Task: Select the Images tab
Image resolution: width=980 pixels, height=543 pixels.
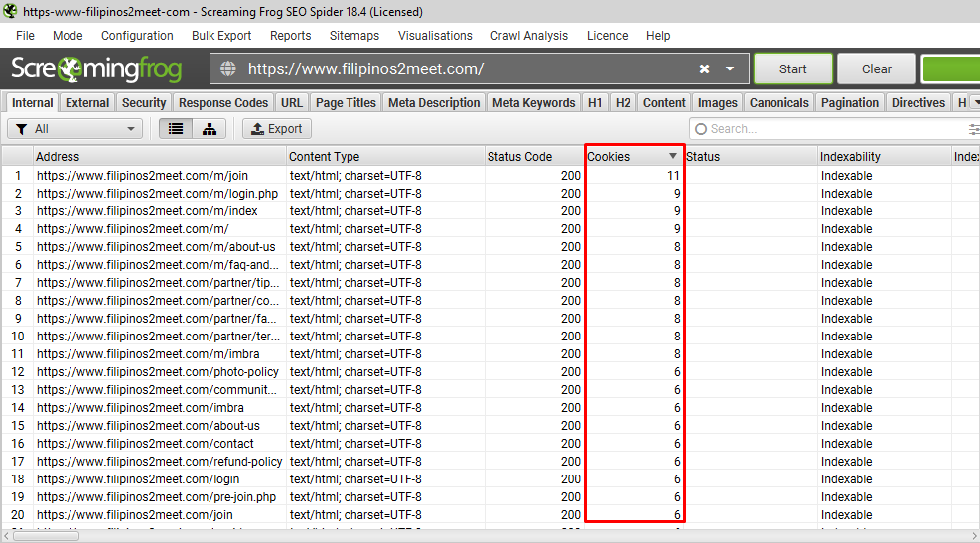Action: point(717,102)
